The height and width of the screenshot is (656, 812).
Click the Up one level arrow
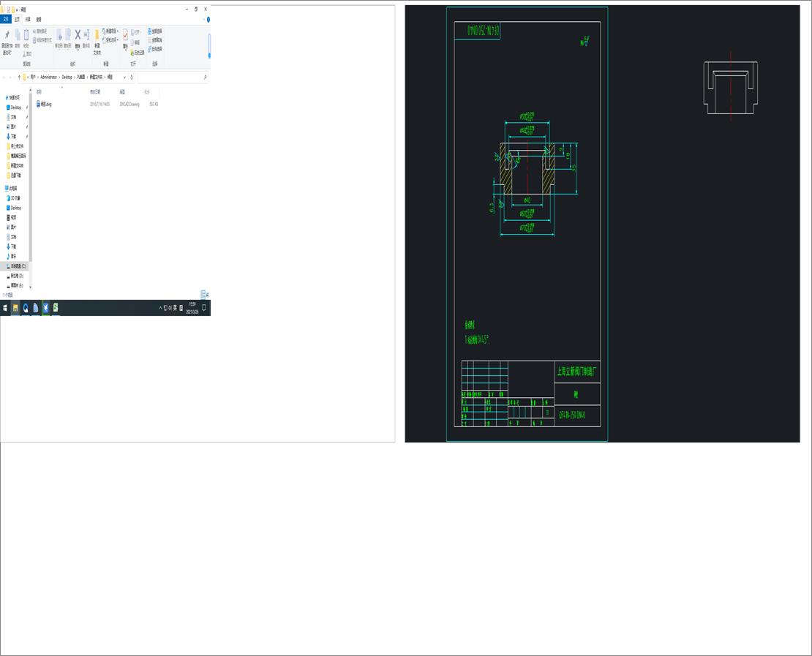point(19,77)
